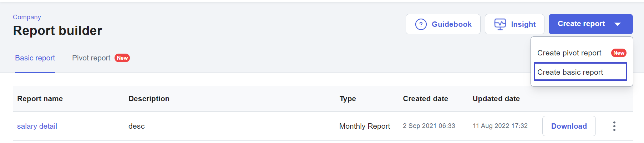The image size is (644, 143).
Task: Click the Create report dropdown arrow
Action: click(x=618, y=24)
